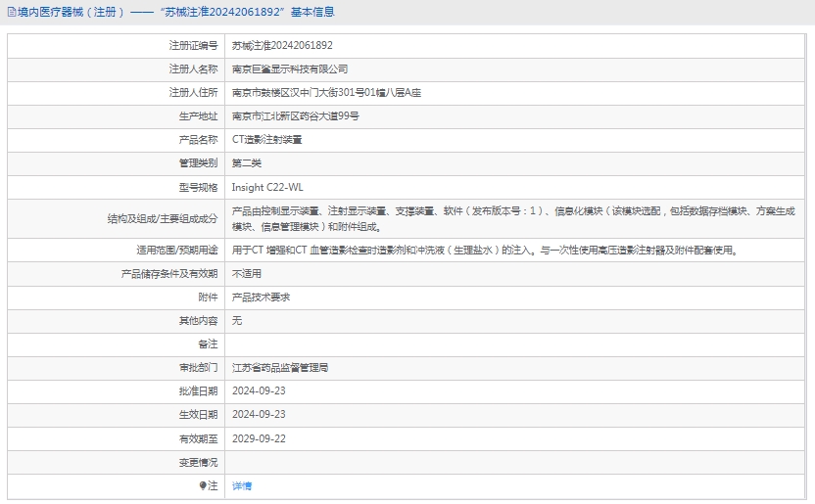Click registrant name 南京巨鲨显示科技有限公司
This screenshot has height=504, width=815.
click(290, 69)
